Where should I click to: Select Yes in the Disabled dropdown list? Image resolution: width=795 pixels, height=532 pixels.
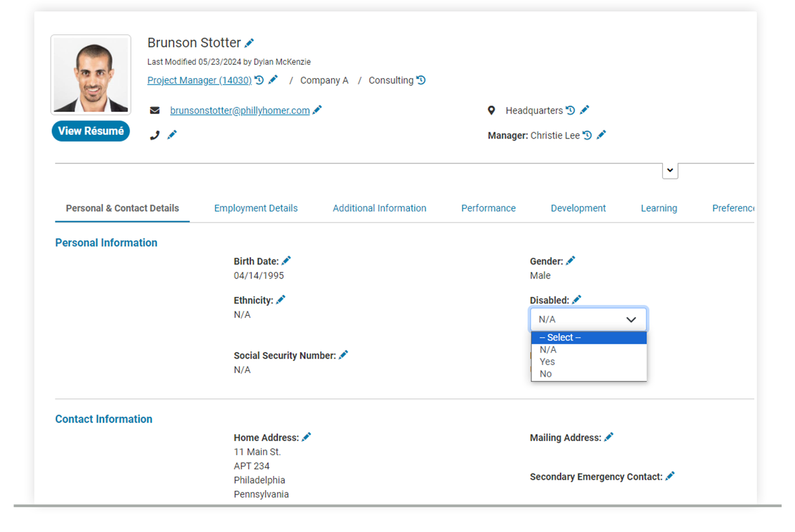[547, 361]
